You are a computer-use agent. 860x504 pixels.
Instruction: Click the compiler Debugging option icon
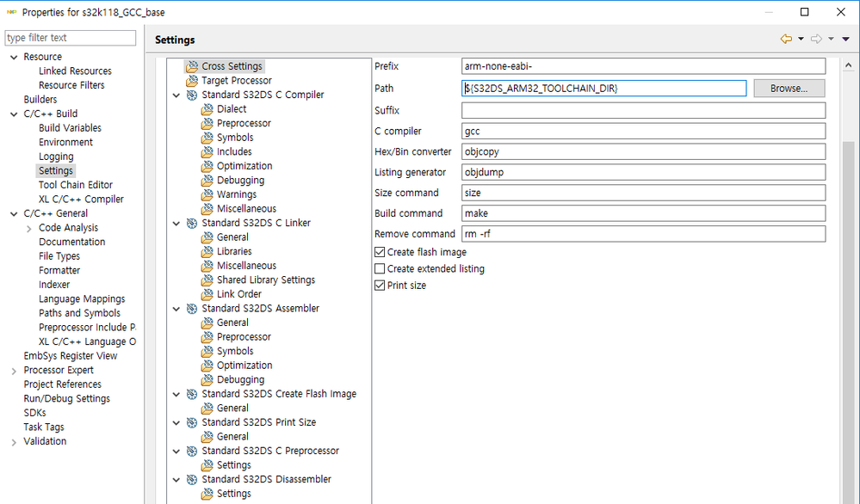point(207,181)
